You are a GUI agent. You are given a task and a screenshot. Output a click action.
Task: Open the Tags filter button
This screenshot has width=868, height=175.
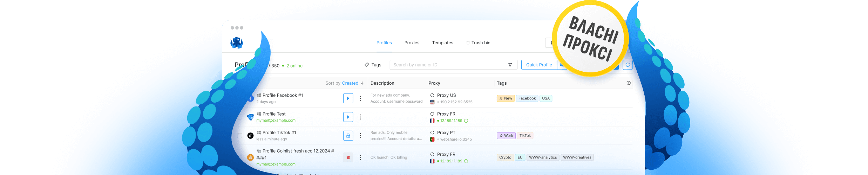click(373, 65)
